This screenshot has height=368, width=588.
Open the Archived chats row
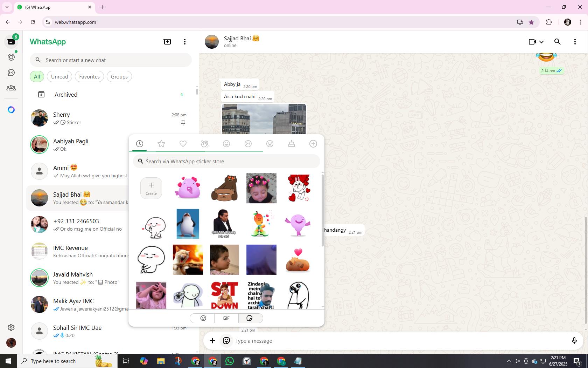pos(111,95)
